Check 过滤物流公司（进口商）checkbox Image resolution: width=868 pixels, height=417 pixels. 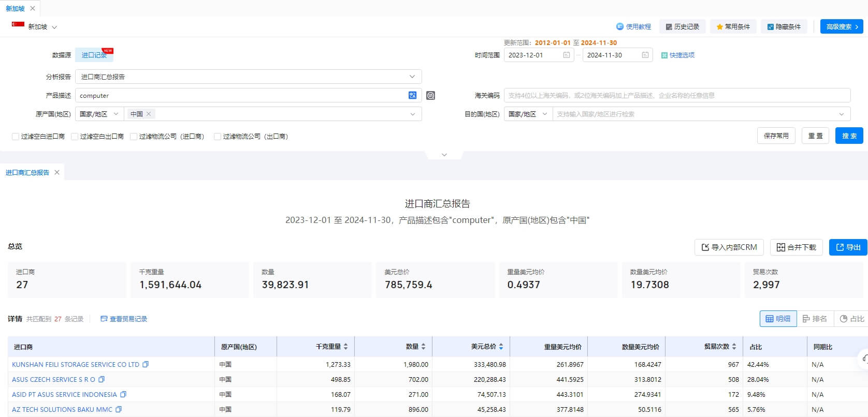coord(134,137)
